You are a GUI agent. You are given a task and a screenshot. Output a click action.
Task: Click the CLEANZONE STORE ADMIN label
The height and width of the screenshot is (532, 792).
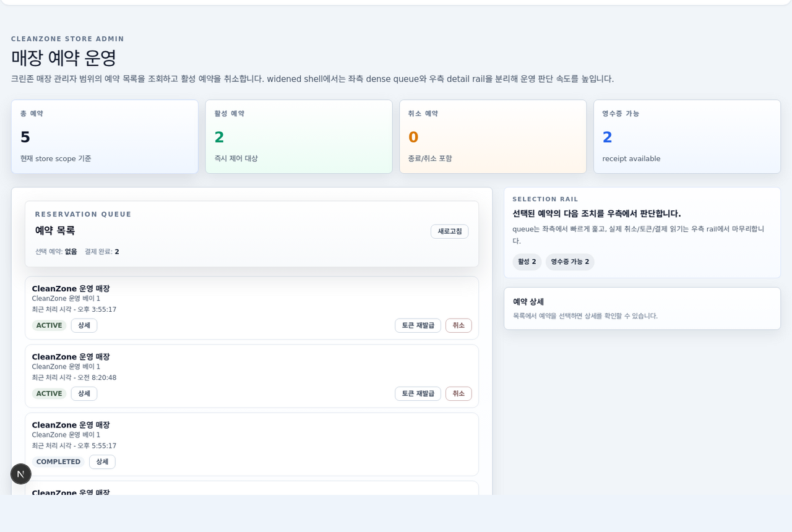(x=67, y=39)
